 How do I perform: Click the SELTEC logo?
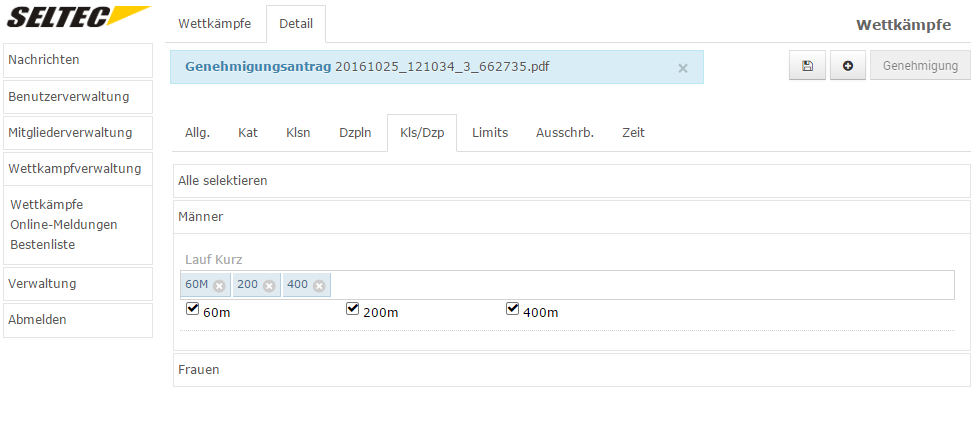pos(79,16)
